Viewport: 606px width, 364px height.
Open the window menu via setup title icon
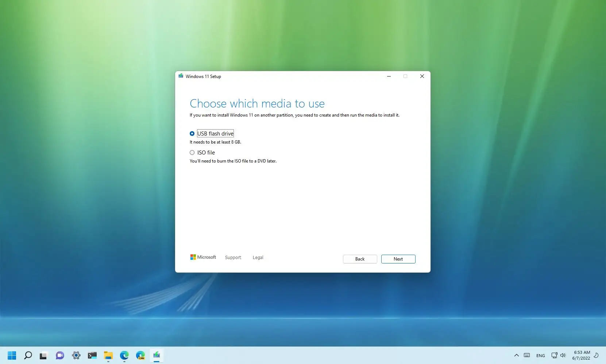(x=181, y=76)
